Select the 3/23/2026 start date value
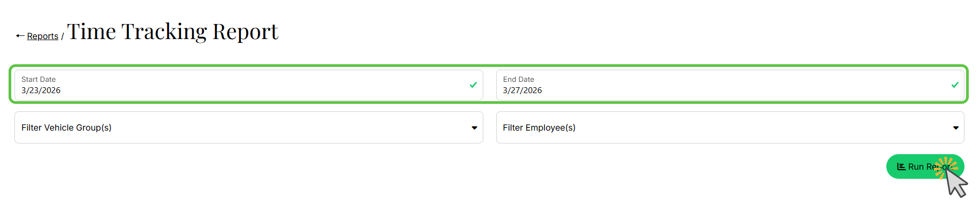The width and height of the screenshot is (980, 220). pos(41,90)
